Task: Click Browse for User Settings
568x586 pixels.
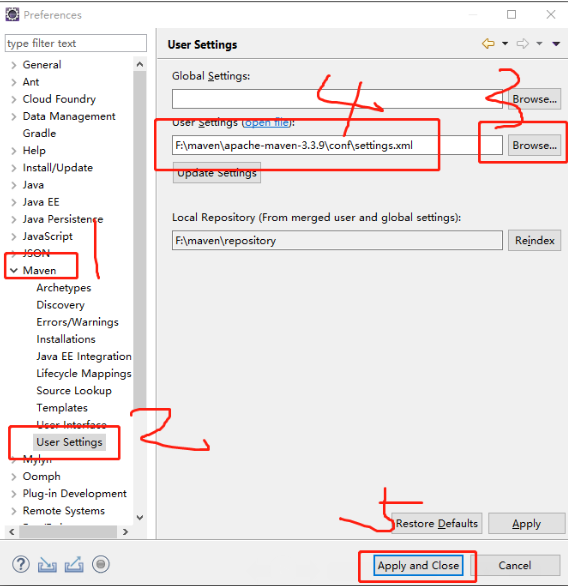Action: point(534,145)
